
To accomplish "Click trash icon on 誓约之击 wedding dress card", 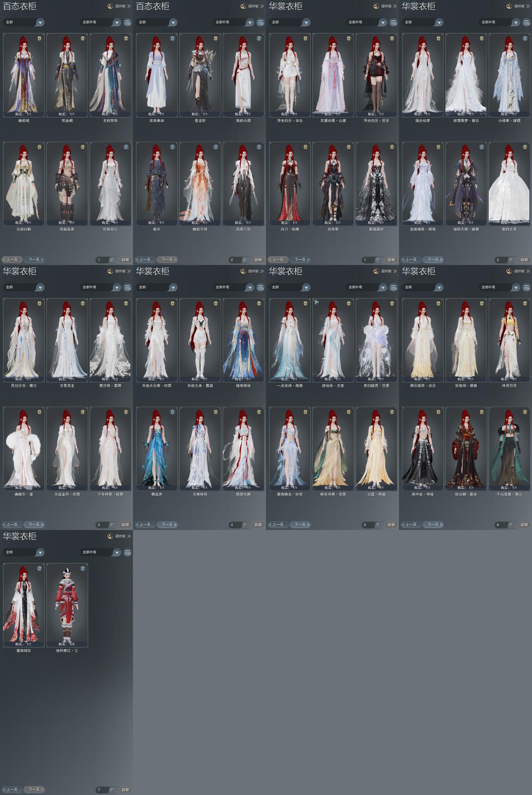I will point(525,147).
